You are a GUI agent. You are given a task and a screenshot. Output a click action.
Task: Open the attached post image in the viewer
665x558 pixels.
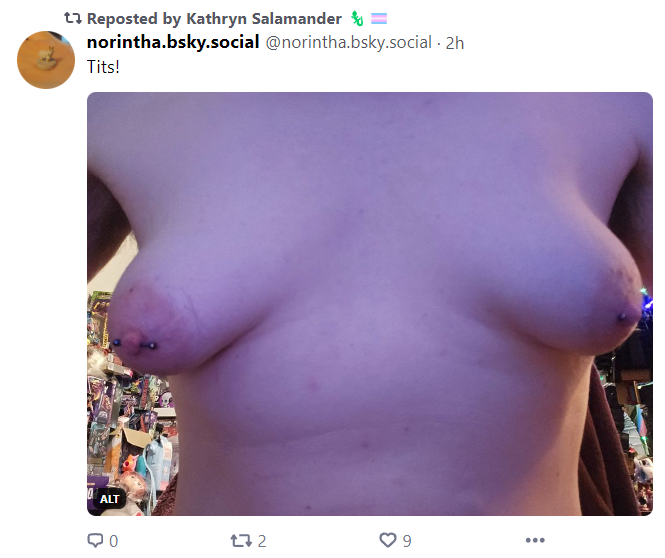370,304
